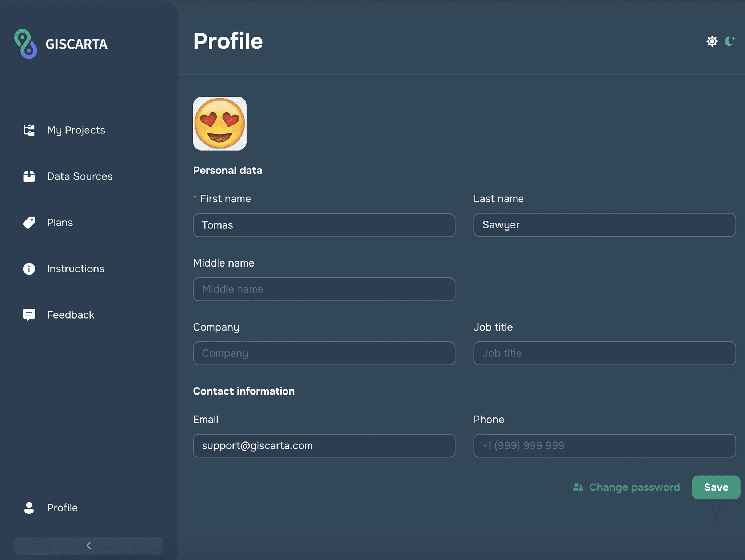Click the heart-eyes emoji avatar
Image resolution: width=745 pixels, height=560 pixels.
(x=220, y=124)
